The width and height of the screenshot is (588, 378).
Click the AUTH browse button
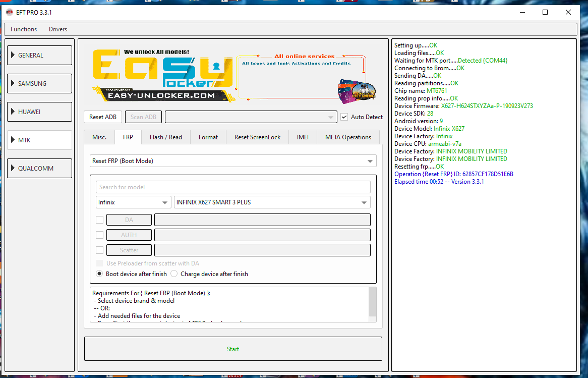pyautogui.click(x=129, y=235)
